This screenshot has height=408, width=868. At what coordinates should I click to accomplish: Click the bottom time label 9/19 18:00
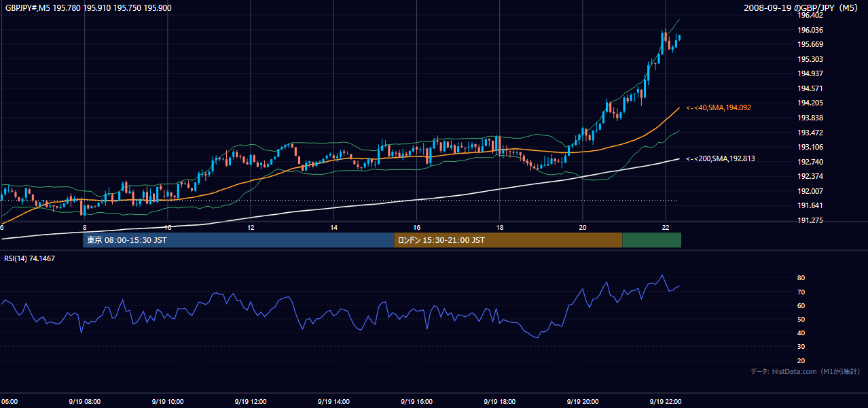[499, 401]
